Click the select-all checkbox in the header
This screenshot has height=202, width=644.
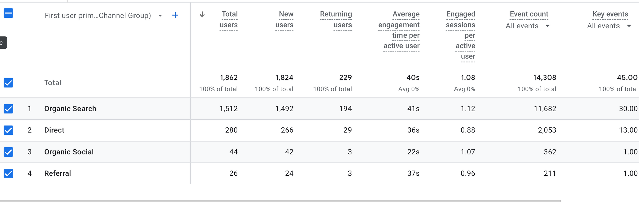click(x=8, y=13)
